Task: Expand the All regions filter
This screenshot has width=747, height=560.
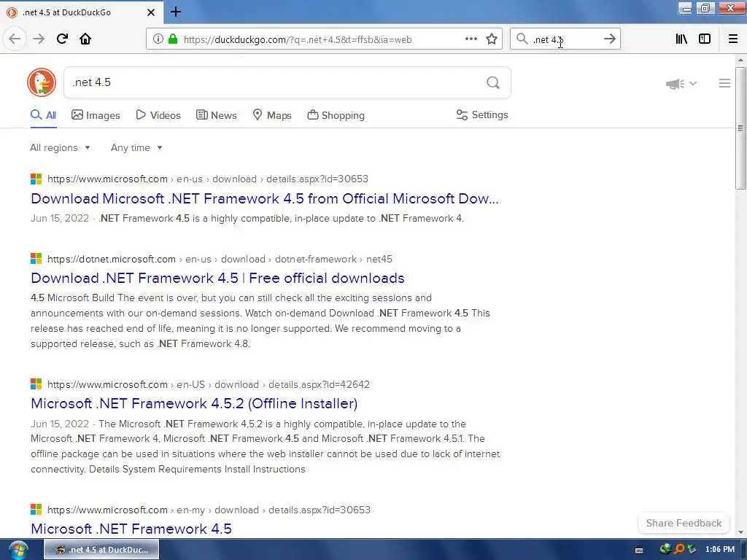Action: point(60,147)
